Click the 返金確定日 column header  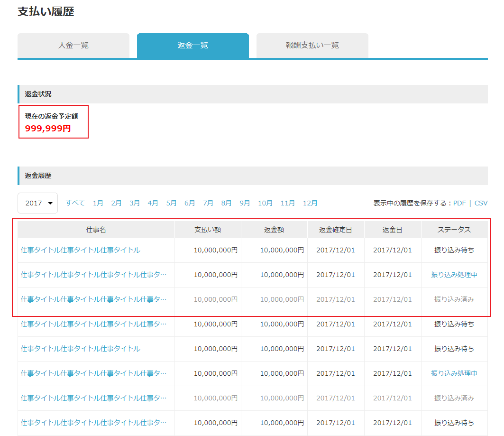click(336, 230)
